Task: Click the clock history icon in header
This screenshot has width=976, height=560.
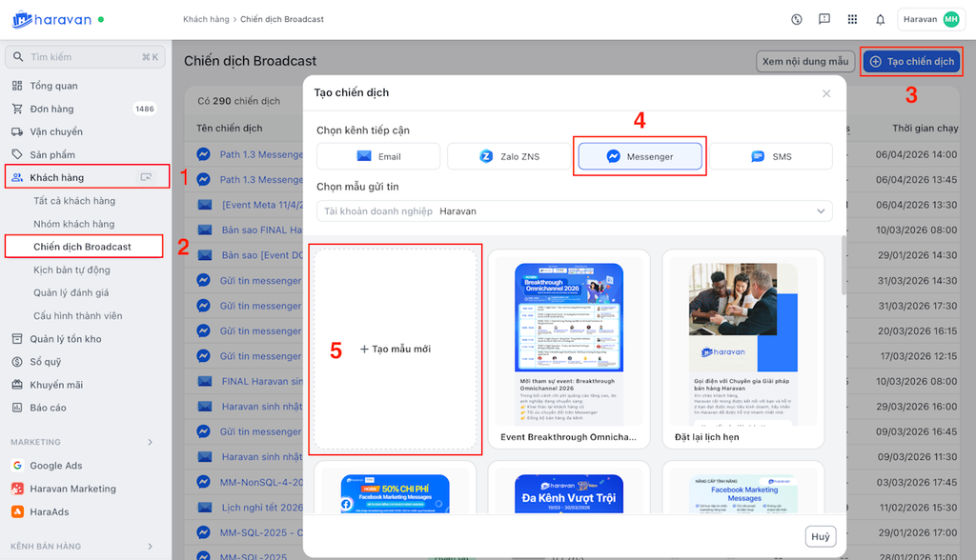Action: (797, 19)
